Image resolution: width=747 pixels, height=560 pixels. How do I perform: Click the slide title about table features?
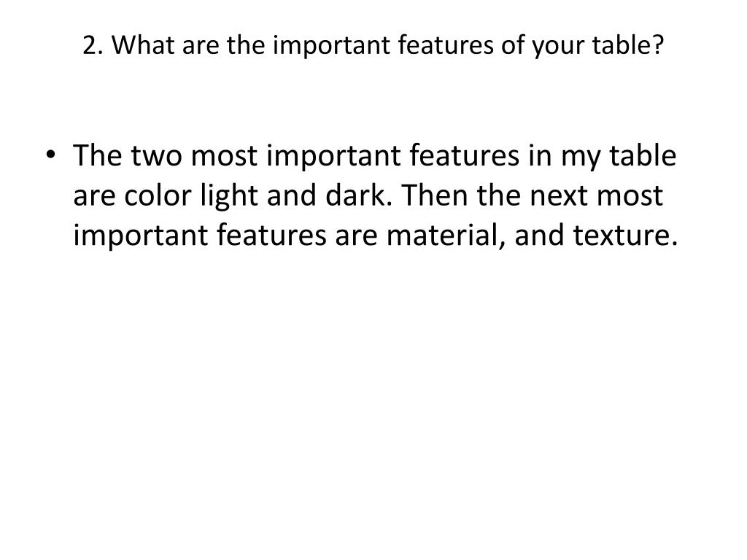373,45
